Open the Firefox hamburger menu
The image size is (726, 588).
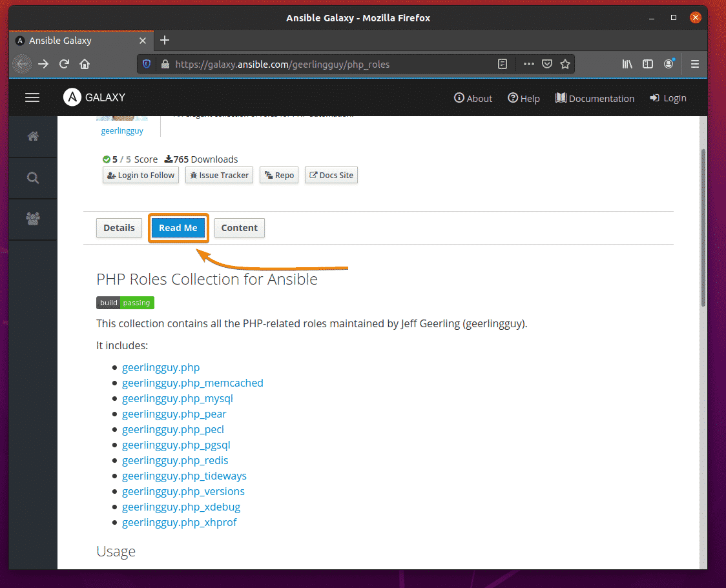(x=694, y=64)
